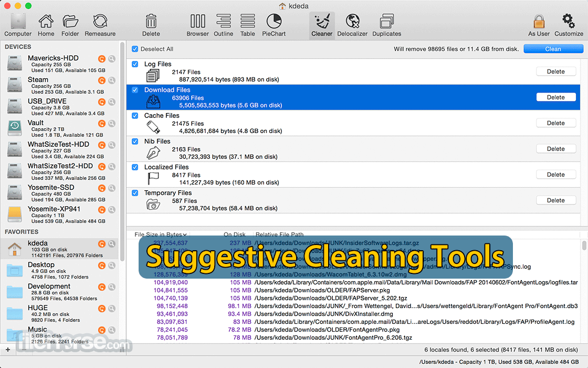Click the As User lock icon
The height and width of the screenshot is (368, 588).
(x=539, y=25)
